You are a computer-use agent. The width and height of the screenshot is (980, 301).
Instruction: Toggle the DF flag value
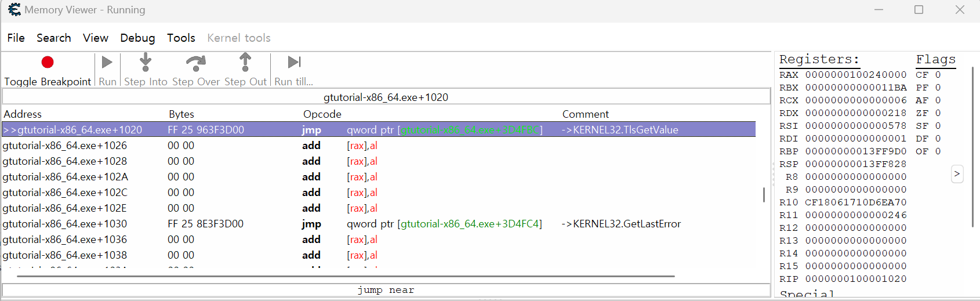click(938, 139)
